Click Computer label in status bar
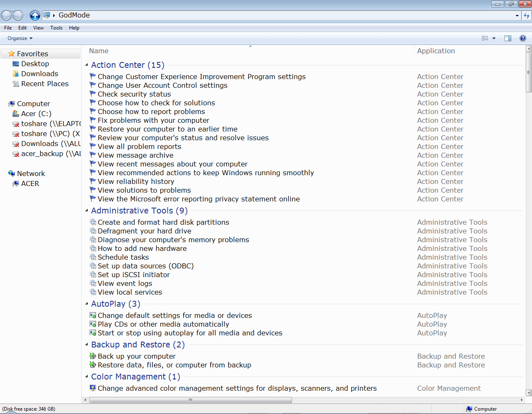532x414 pixels. pyautogui.click(x=485, y=409)
